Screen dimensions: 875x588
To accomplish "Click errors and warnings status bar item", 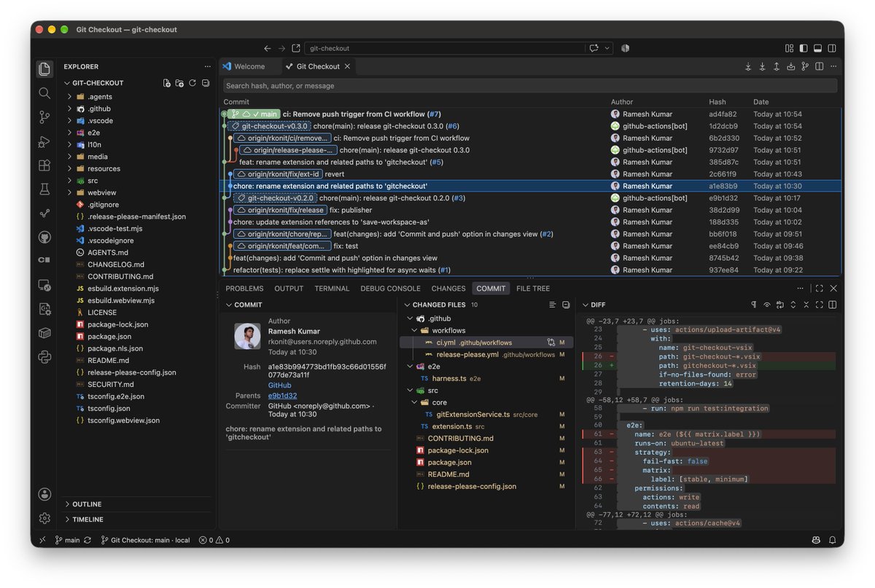I will tap(214, 540).
